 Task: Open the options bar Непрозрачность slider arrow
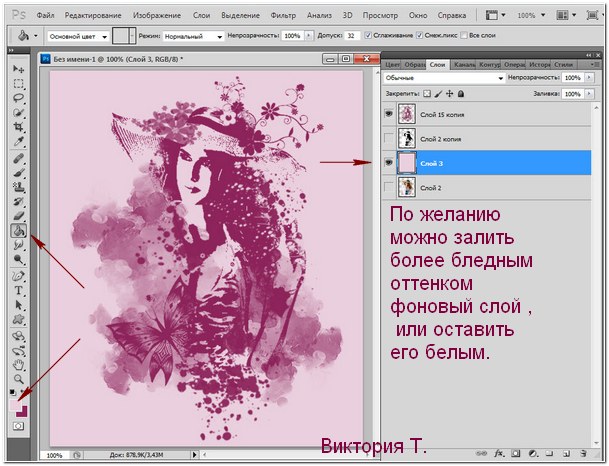coord(309,36)
